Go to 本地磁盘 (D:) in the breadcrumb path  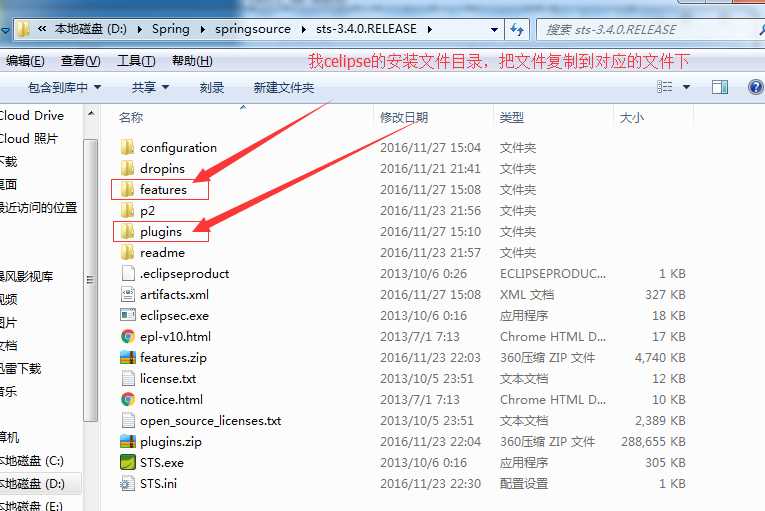tap(91, 29)
